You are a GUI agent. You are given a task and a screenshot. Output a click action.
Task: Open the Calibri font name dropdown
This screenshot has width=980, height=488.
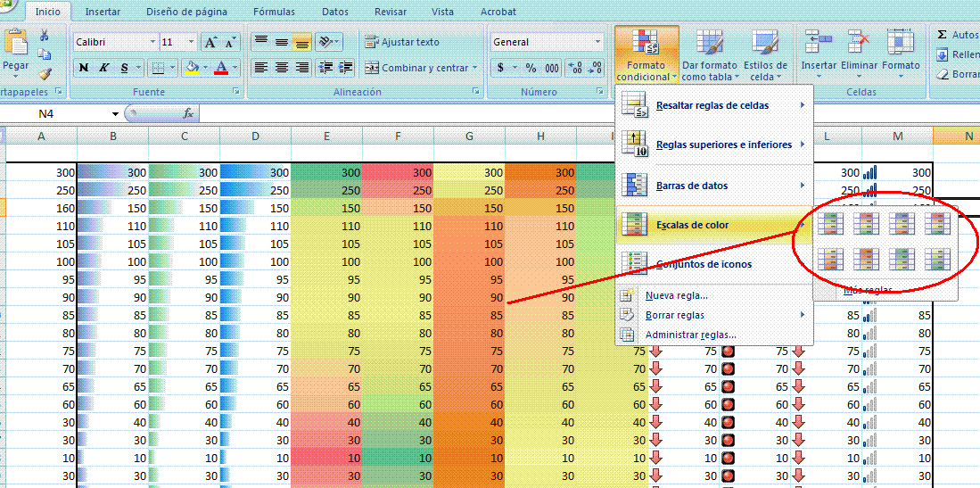(x=149, y=42)
